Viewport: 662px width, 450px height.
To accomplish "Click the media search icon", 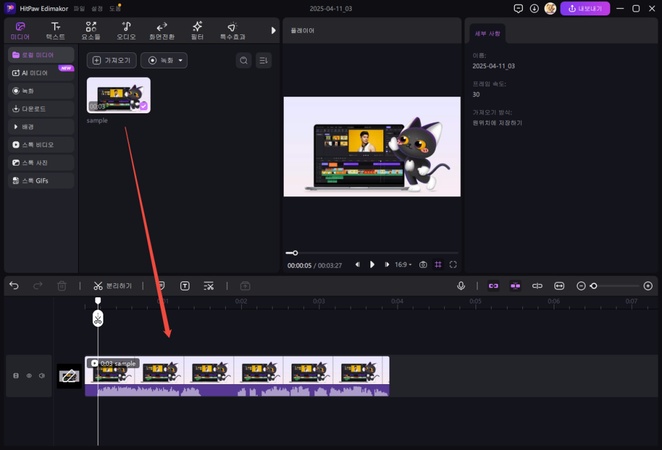I will point(243,60).
